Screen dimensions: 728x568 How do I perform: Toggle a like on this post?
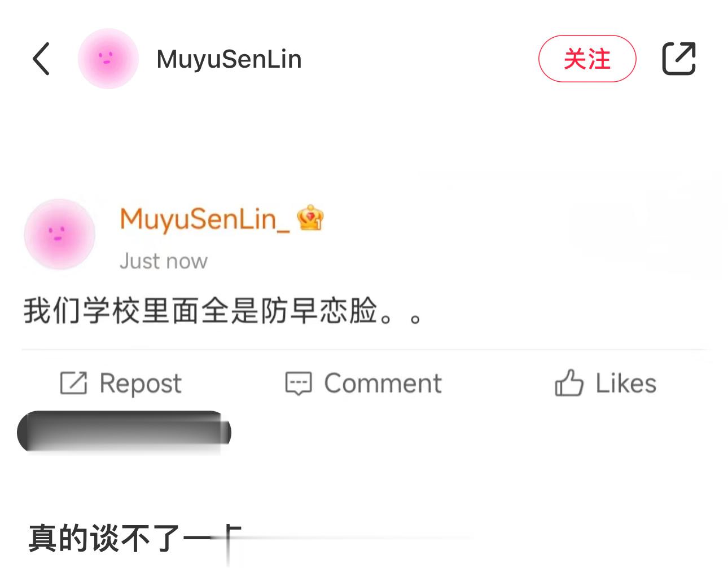[605, 382]
